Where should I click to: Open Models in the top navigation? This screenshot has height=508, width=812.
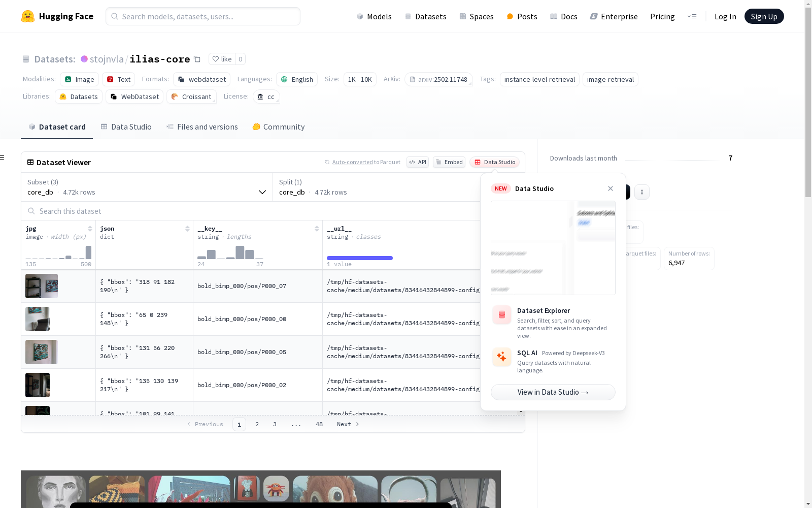coord(374,16)
